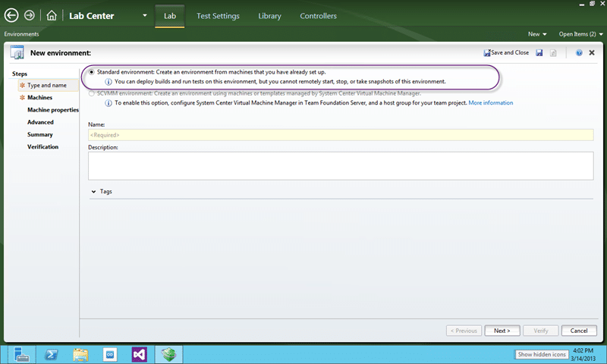The image size is (607, 364).
Task: Click the Cancel button
Action: pos(579,331)
